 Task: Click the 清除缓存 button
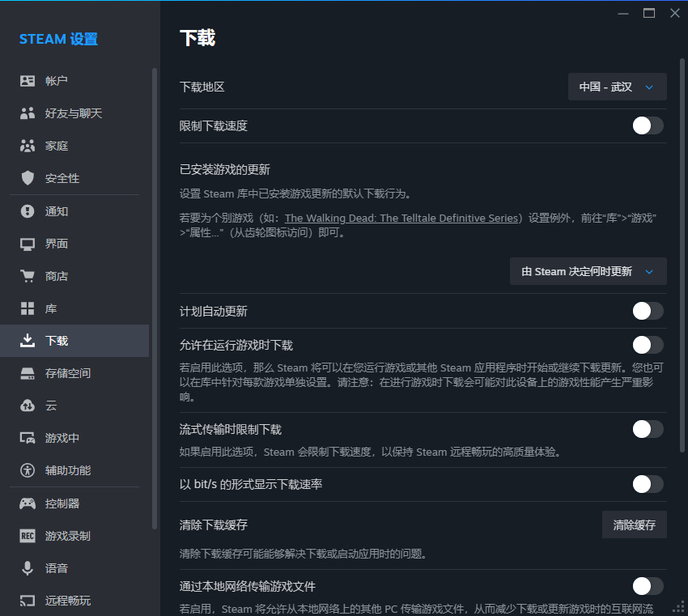coord(634,525)
